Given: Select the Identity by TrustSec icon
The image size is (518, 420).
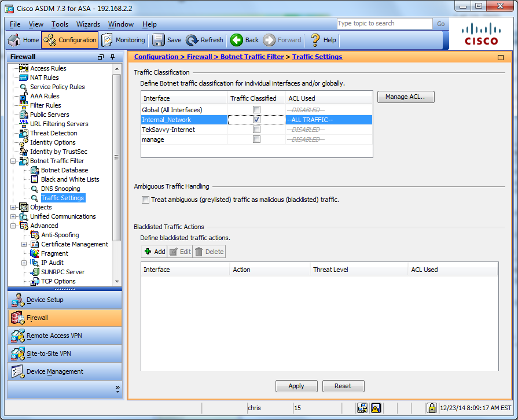Looking at the screenshot, I should click(x=24, y=152).
